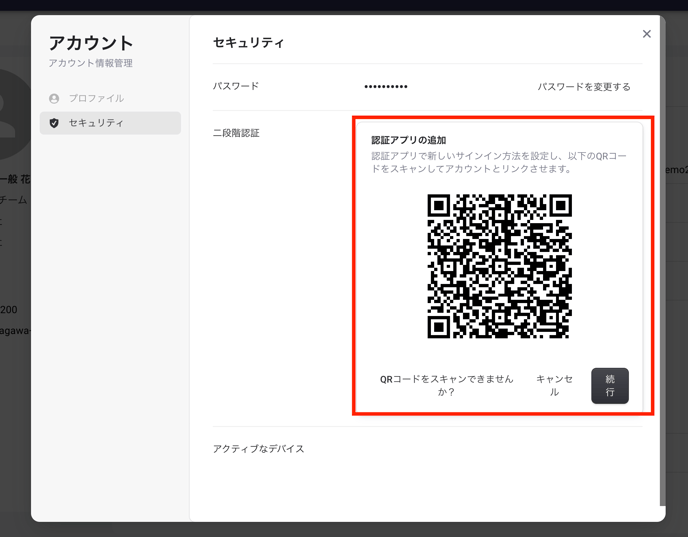
Task: Click the 続行 button
Action: [610, 386]
